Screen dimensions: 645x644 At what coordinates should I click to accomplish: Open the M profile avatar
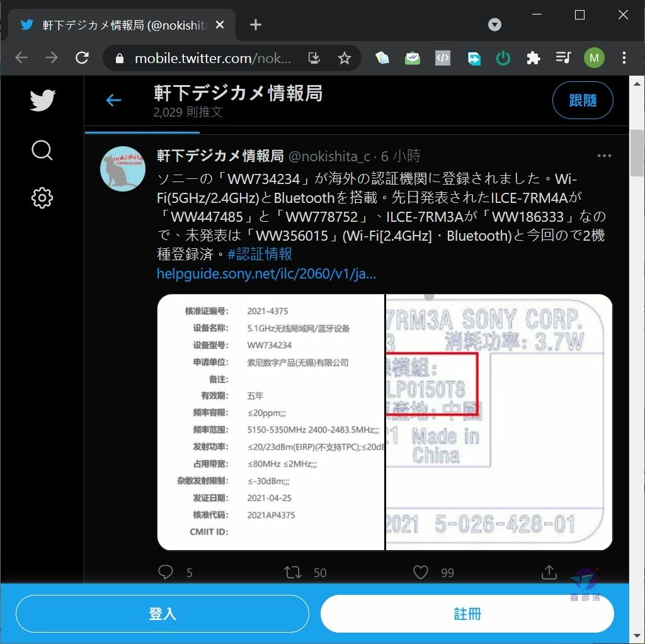594,58
